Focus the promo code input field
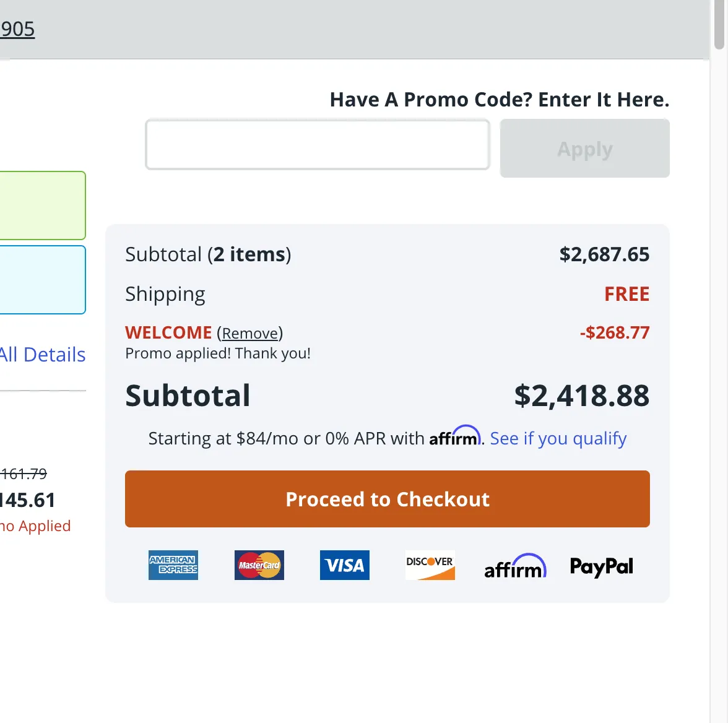This screenshot has width=728, height=723. pyautogui.click(x=318, y=145)
